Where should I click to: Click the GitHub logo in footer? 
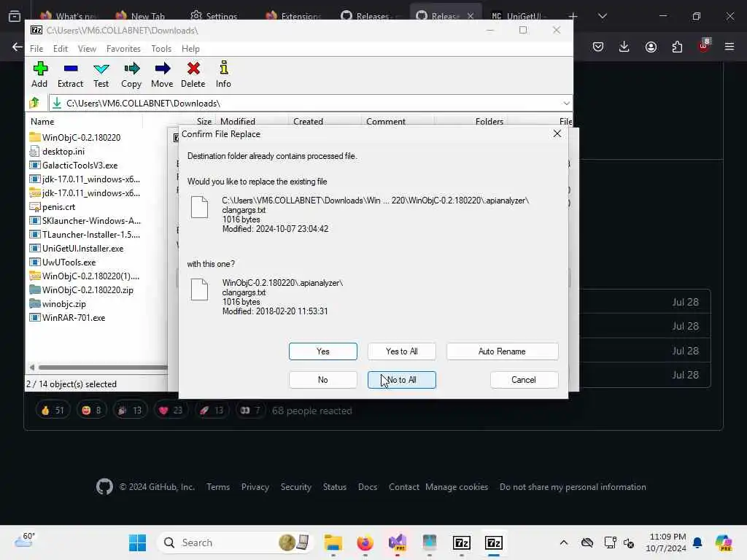pos(104,486)
